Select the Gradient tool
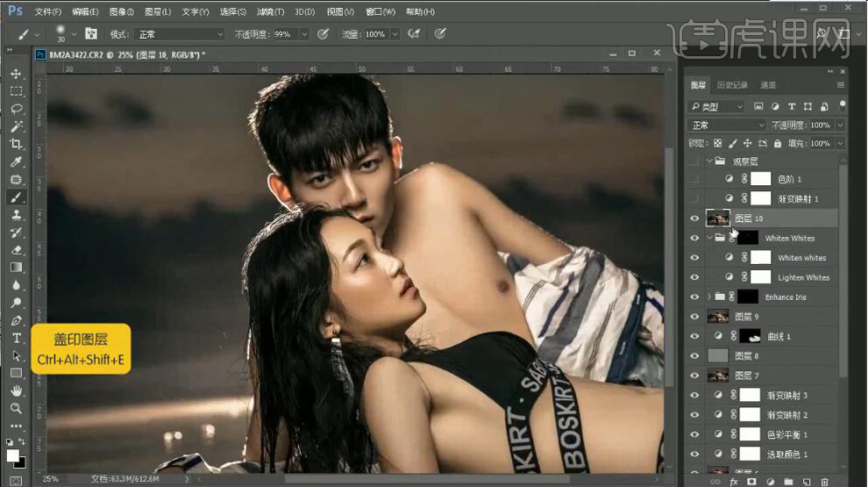The height and width of the screenshot is (487, 868). tap(16, 268)
